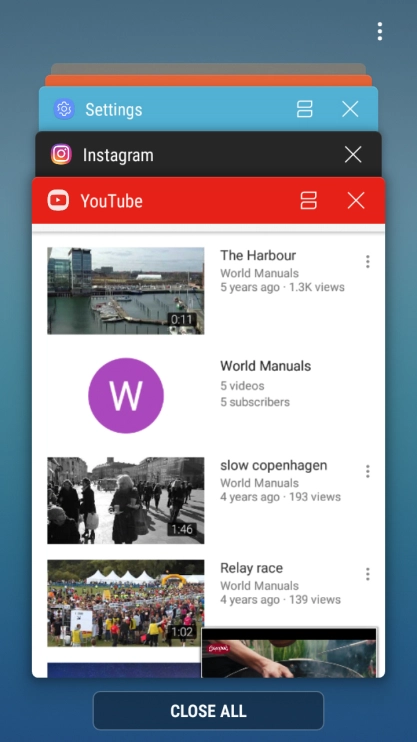
Task: Open split-screen view for Settings
Action: pos(304,109)
